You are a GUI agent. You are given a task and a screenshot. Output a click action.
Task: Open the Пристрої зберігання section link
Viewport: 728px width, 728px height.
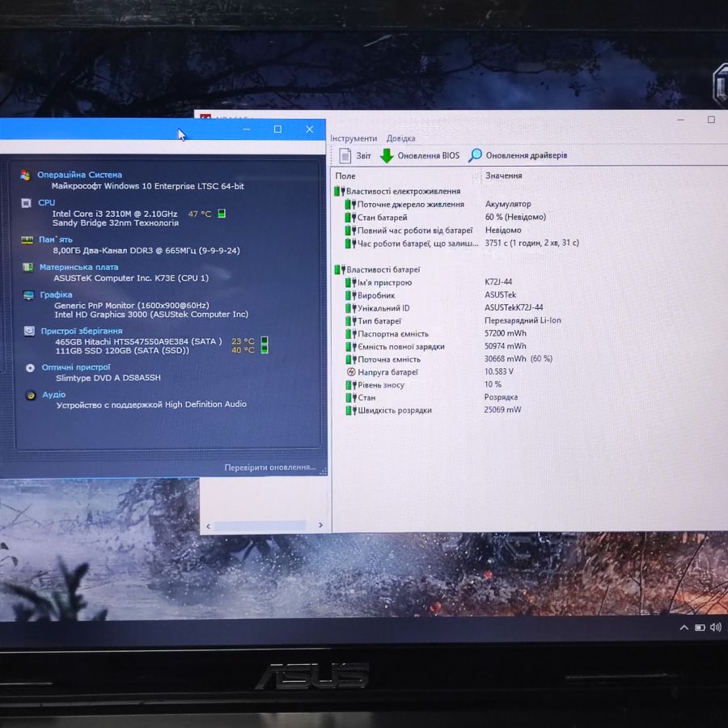[x=82, y=331]
